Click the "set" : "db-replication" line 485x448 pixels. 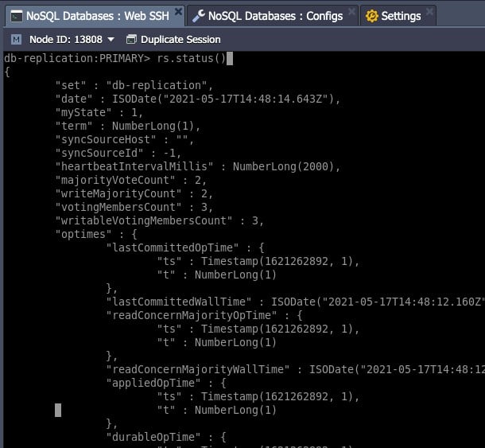click(134, 85)
